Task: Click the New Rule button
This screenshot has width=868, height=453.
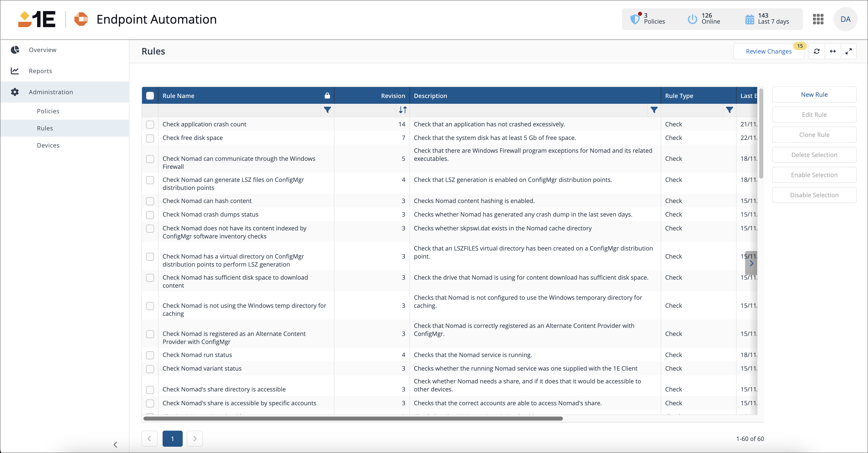Action: click(814, 95)
